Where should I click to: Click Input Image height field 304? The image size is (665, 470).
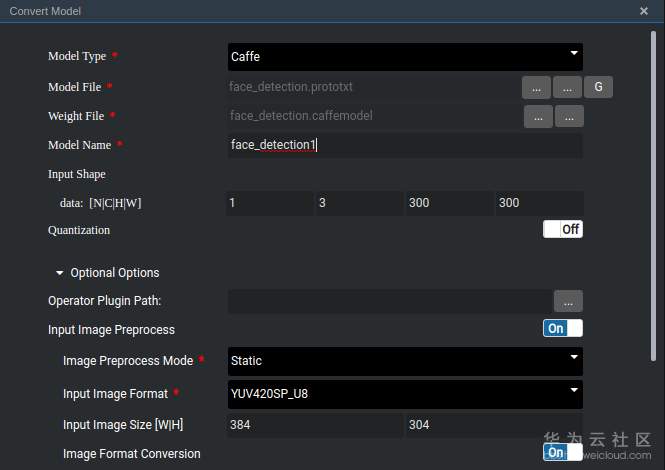(494, 425)
